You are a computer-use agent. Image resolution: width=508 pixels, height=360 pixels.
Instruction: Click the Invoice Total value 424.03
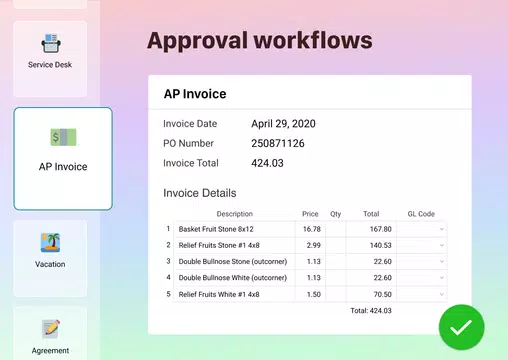267,163
